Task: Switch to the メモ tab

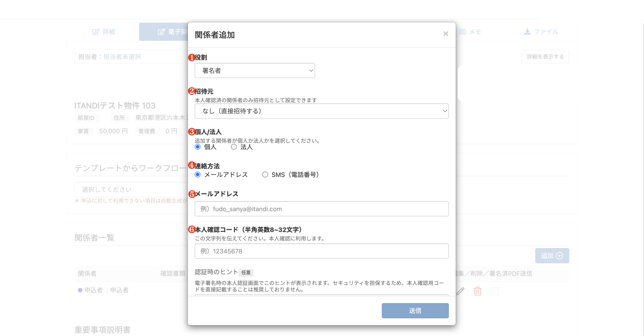Action: tap(470, 32)
